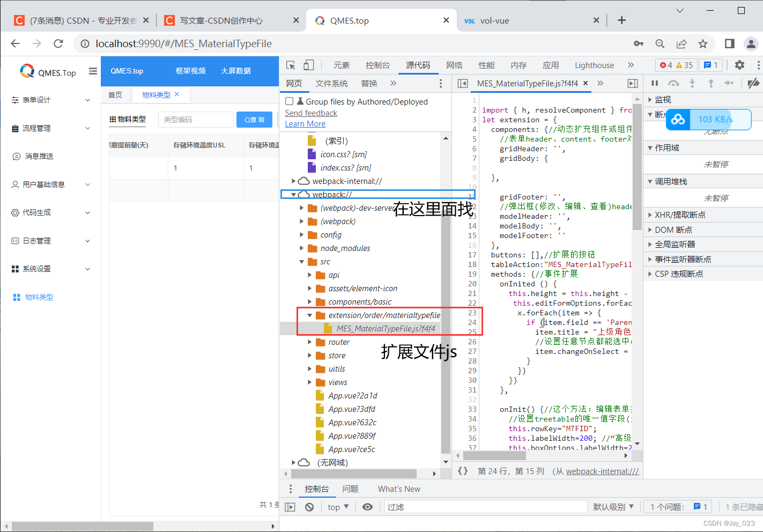This screenshot has width=763, height=532.
Task: Collapse the src folder
Action: pos(301,262)
